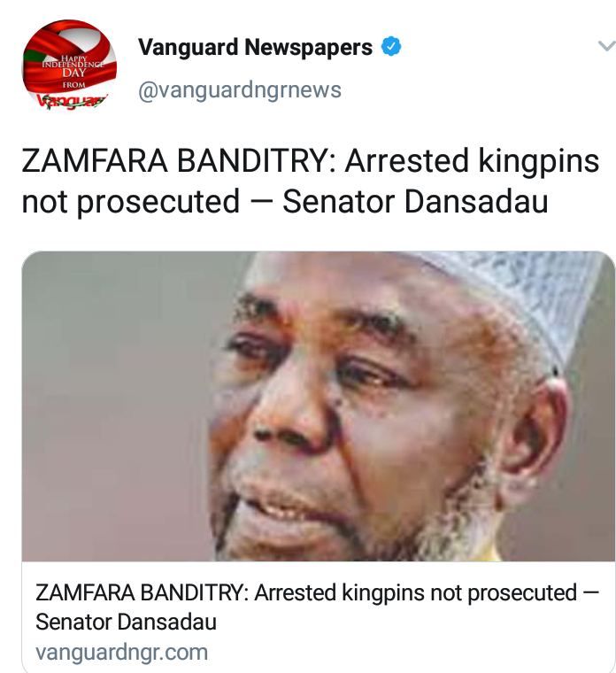The height and width of the screenshot is (673, 616).
Task: Open the @vanguardngrnews handle
Action: click(240, 90)
